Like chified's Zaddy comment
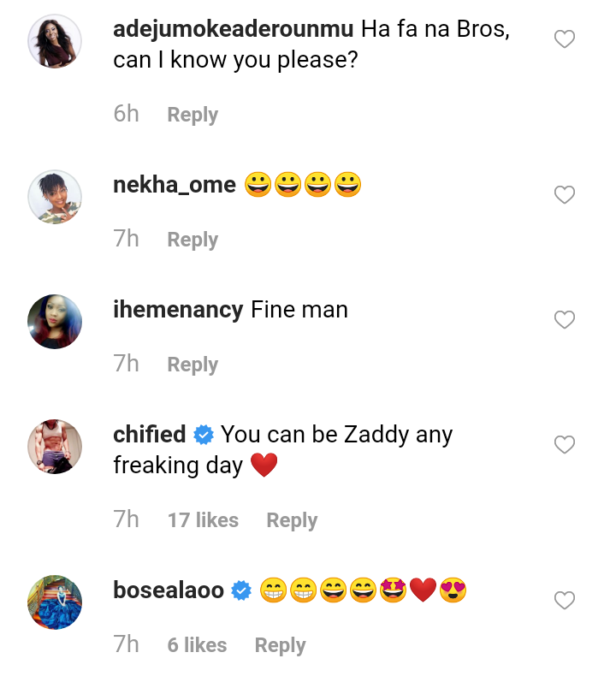This screenshot has height=694, width=616. (x=565, y=445)
